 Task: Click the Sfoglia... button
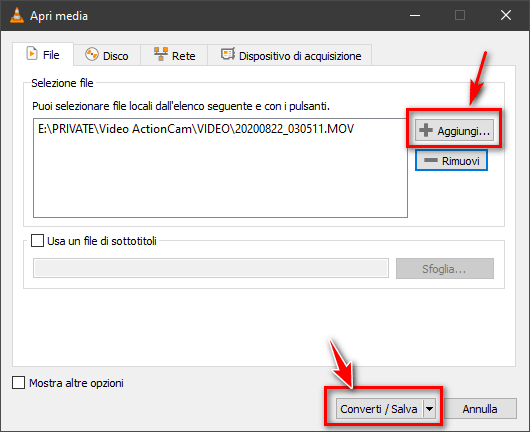click(444, 269)
